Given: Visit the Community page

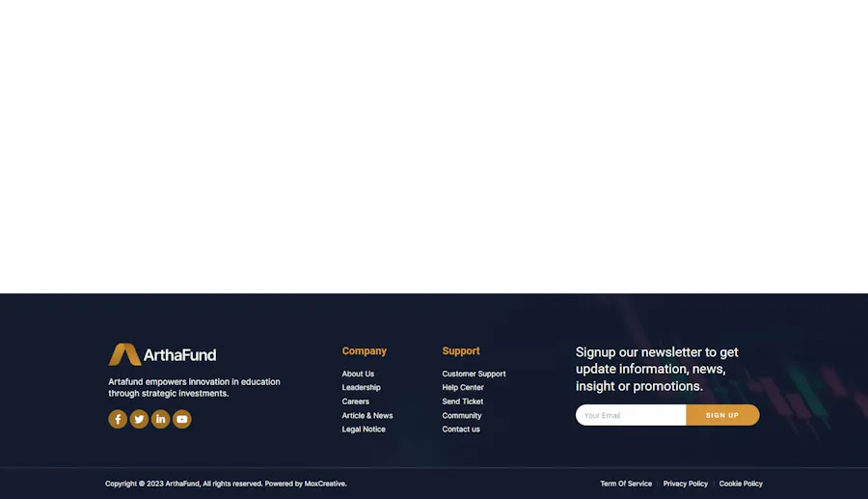Looking at the screenshot, I should 462,415.
